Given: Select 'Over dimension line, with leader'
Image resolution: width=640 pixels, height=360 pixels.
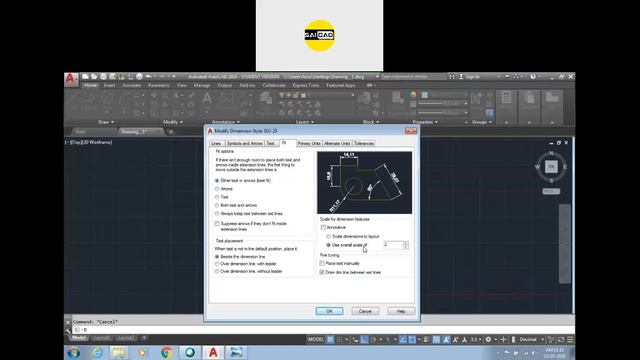Looking at the screenshot, I should click(217, 264).
